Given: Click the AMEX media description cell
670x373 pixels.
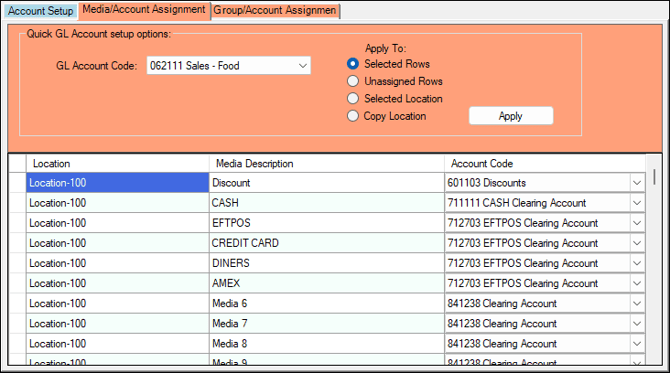Looking at the screenshot, I should (x=327, y=283).
